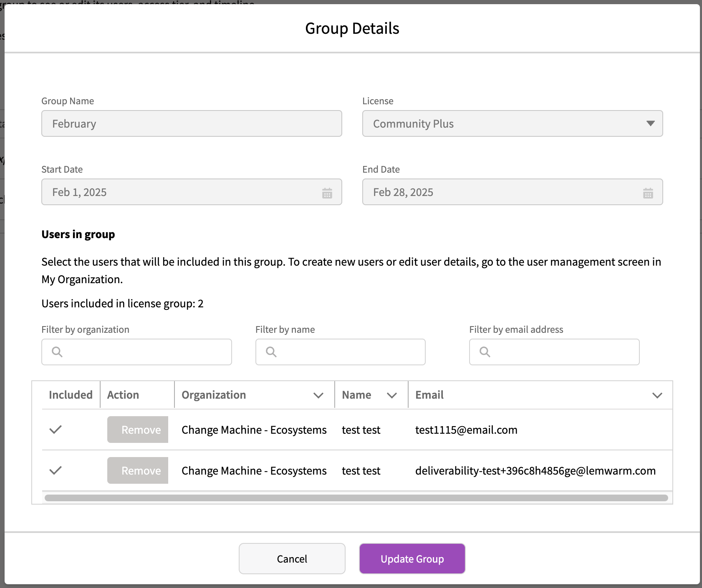This screenshot has height=588, width=702.
Task: Open the End Date calendar icon
Action: pyautogui.click(x=648, y=193)
